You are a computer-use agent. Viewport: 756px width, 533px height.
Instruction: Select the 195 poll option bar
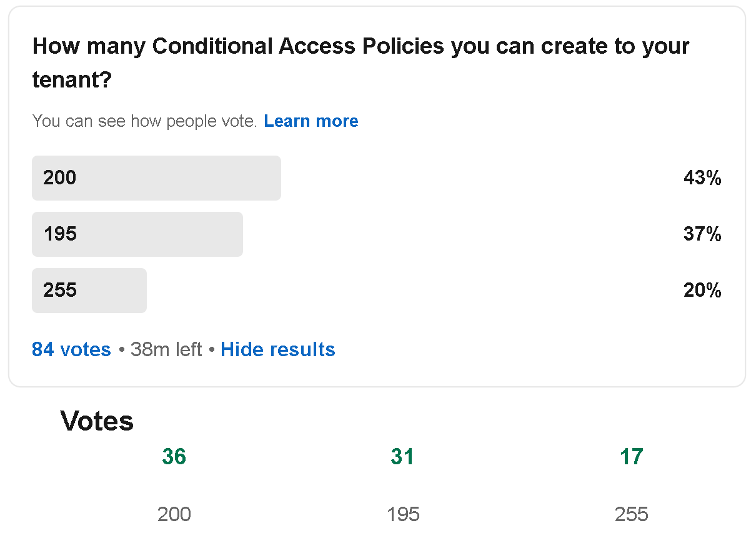[x=137, y=234]
